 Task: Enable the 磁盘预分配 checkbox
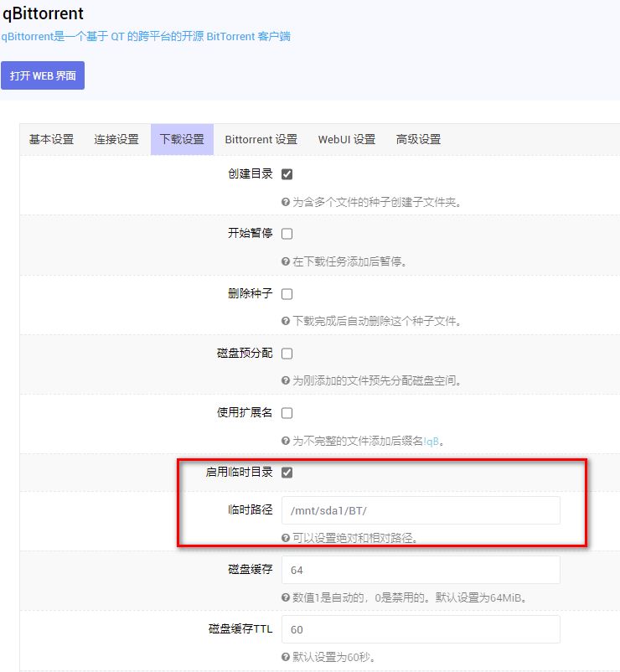[287, 354]
